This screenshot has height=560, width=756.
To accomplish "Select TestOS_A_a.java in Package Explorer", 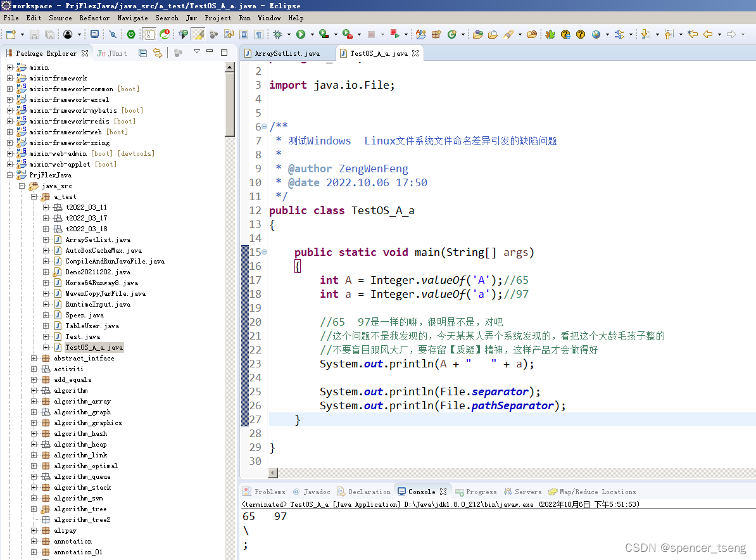I will click(94, 347).
